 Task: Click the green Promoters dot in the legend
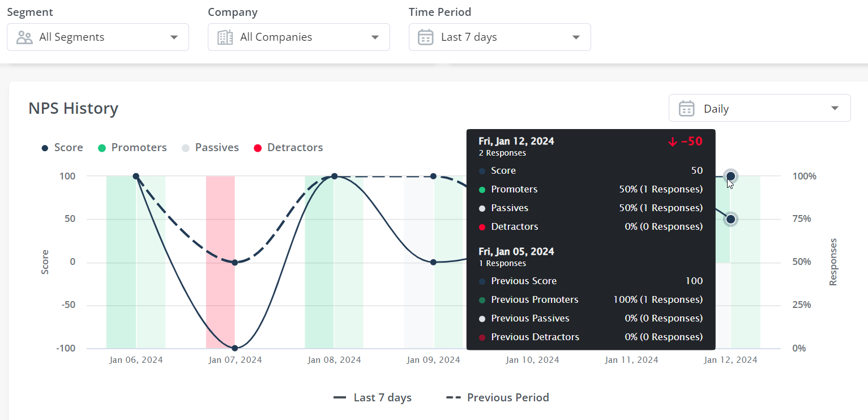coord(102,147)
